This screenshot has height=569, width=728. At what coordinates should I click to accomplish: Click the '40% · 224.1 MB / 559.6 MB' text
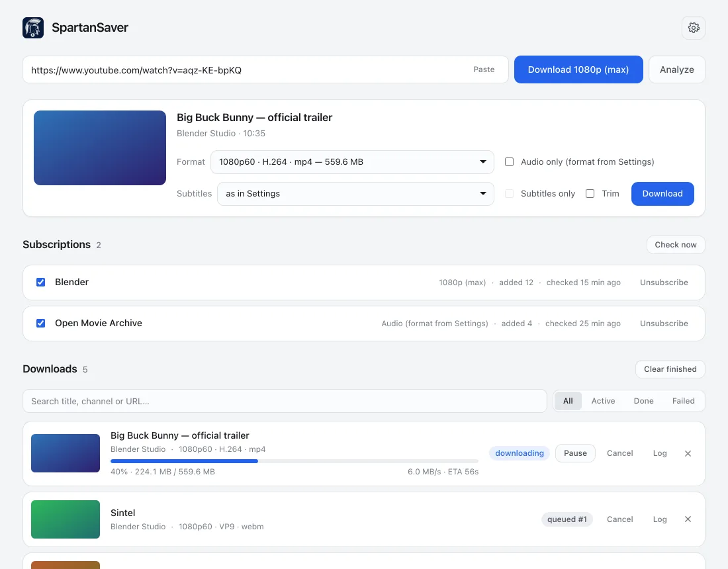(x=163, y=472)
